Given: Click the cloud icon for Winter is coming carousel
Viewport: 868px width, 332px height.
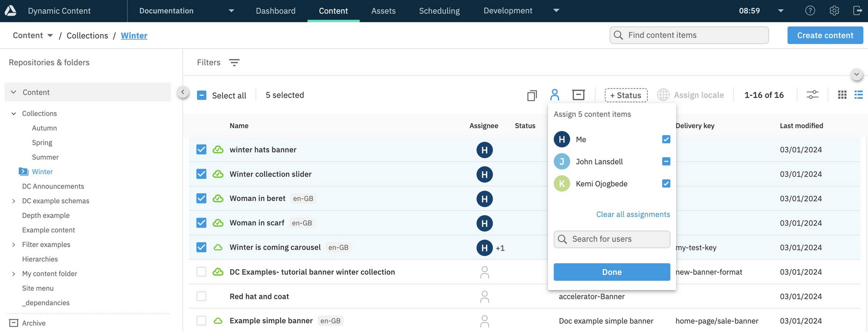Looking at the screenshot, I should [x=218, y=247].
